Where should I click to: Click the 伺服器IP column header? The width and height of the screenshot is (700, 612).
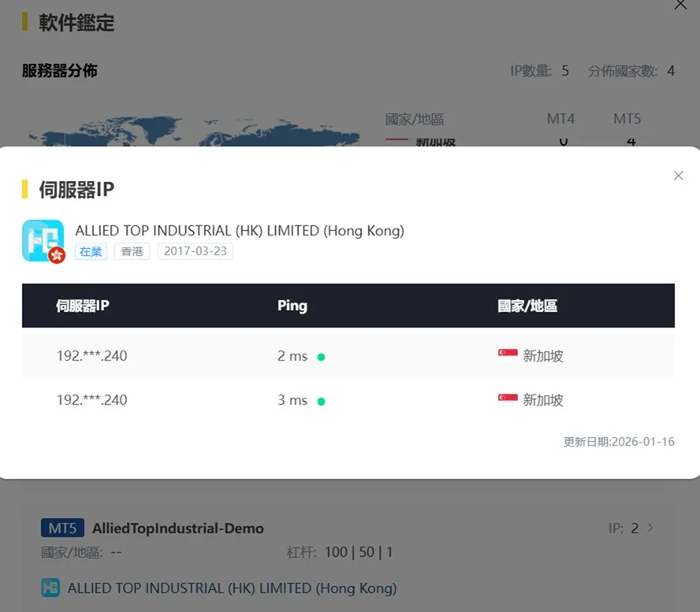[83, 306]
